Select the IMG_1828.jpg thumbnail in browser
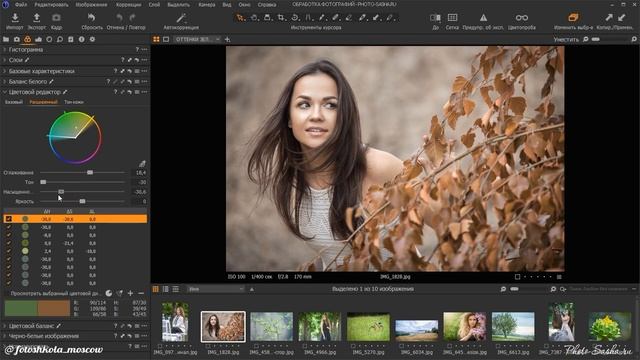This screenshot has width=640, height=360. 223,327
